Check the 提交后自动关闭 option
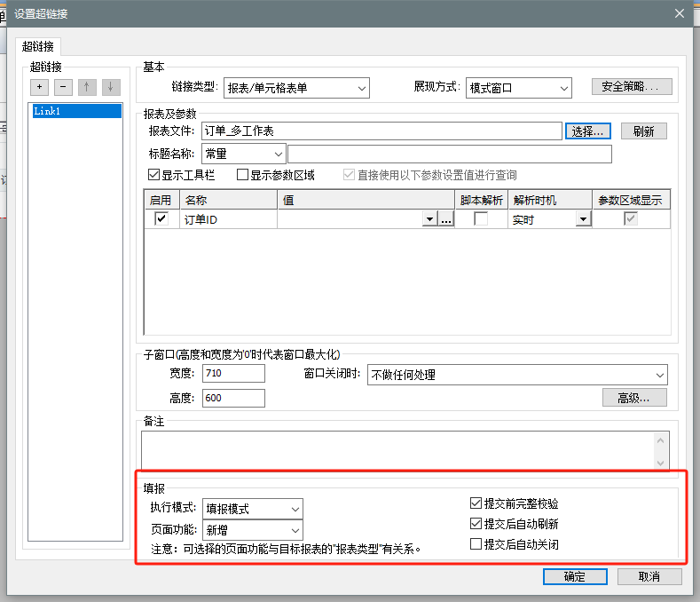This screenshot has width=700, height=602. pyautogui.click(x=476, y=543)
